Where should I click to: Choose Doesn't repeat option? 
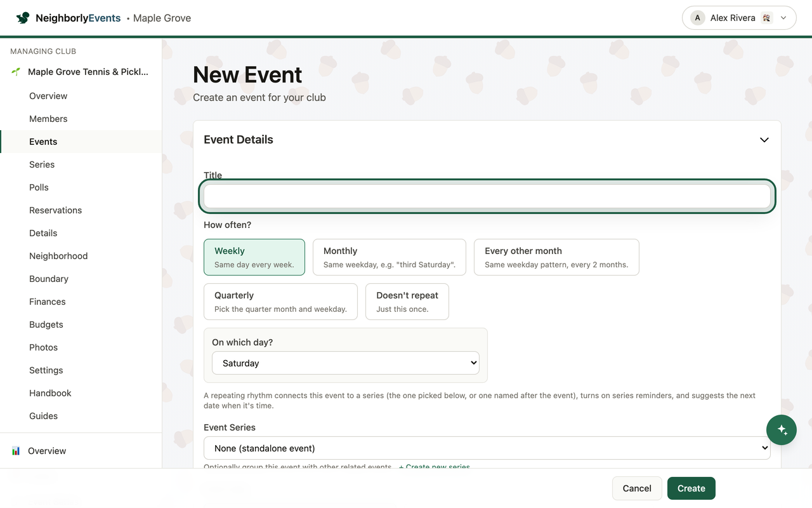coord(407,302)
